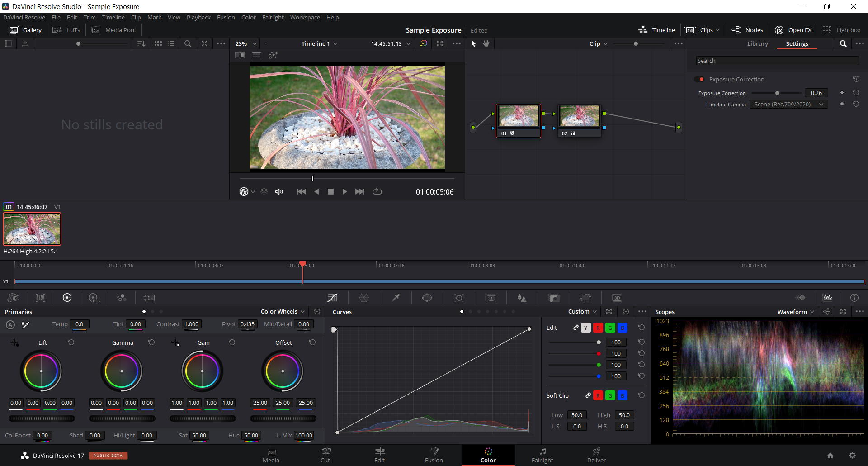Expand the Clips button dropdown arrow
Screen dimensions: 868x466
[x=717, y=30]
